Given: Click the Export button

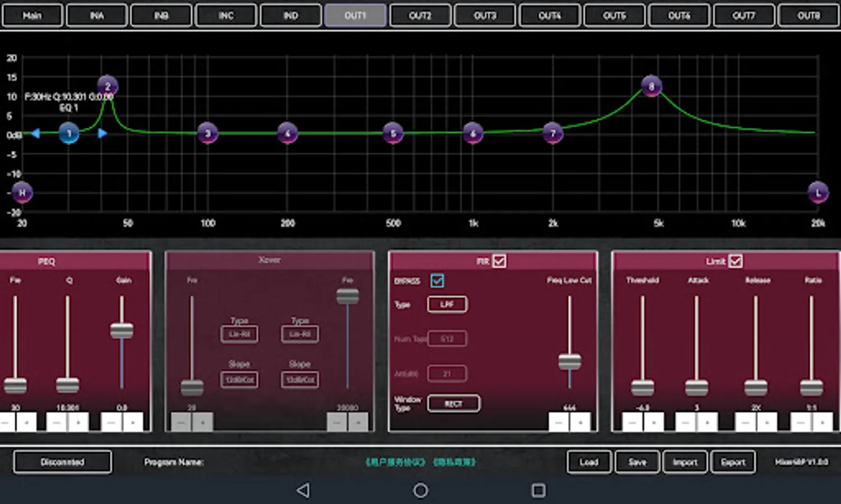Looking at the screenshot, I should click(x=733, y=462).
